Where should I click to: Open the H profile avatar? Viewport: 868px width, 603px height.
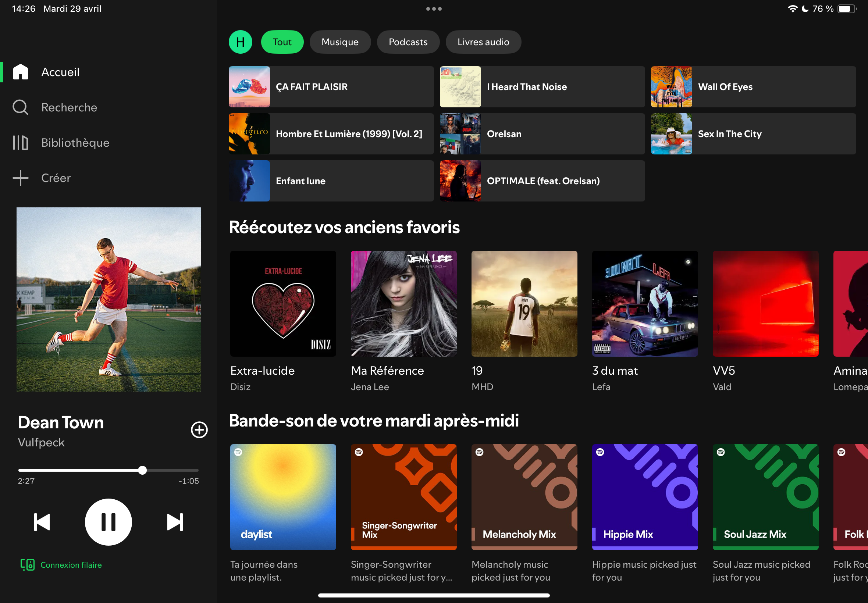(x=240, y=42)
